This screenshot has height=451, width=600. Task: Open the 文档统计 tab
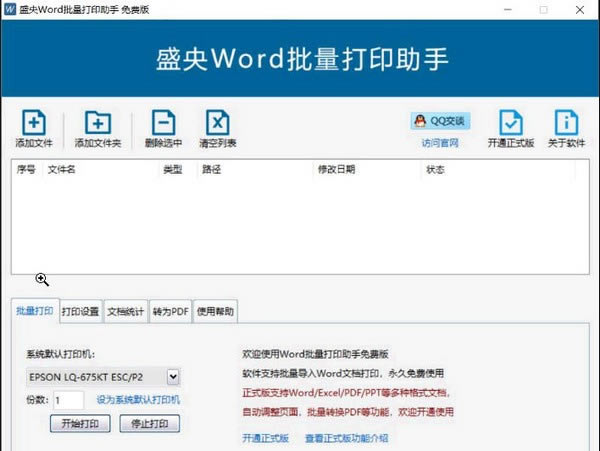tap(126, 311)
